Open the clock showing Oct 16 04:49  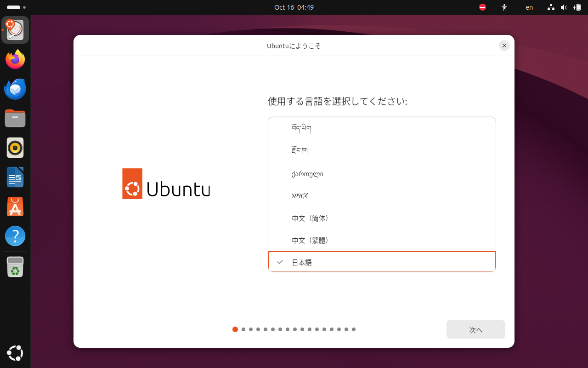tap(294, 7)
